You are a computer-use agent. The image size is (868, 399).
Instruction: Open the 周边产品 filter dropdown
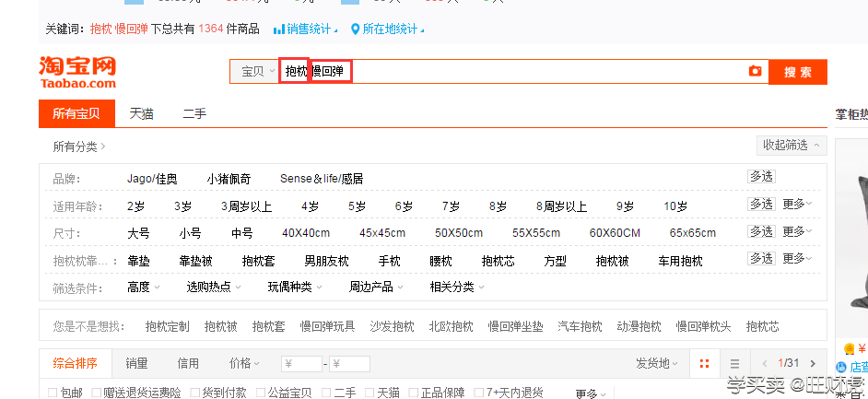click(x=376, y=288)
